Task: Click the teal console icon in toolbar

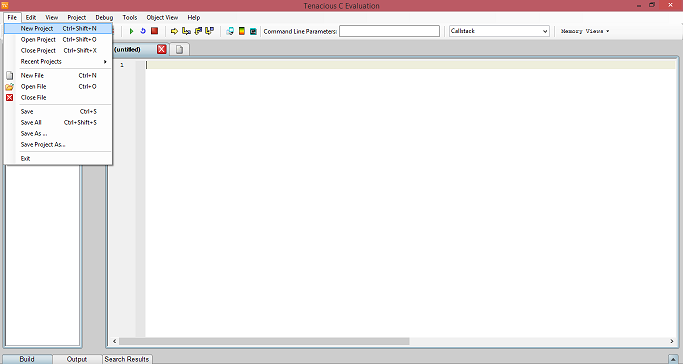Action: (x=253, y=31)
